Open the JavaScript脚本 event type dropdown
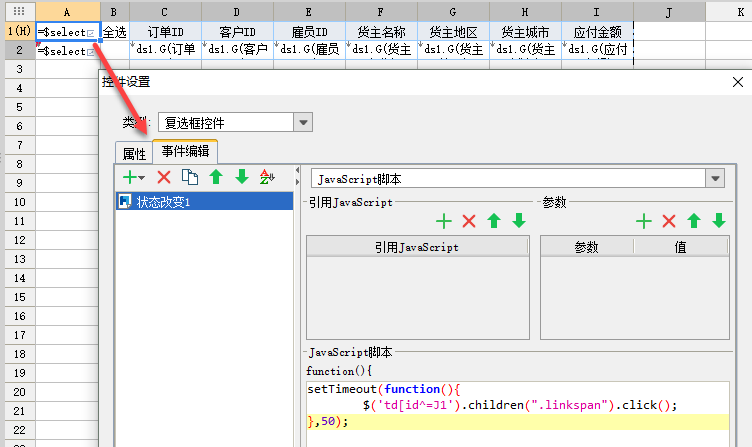 point(715,179)
